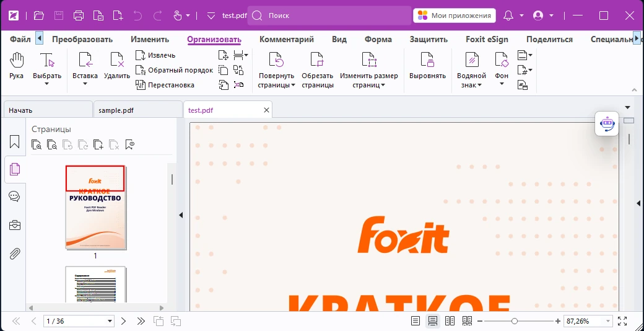Toggle continuous page view mode
Viewport: 644px width, 331px height.
[x=432, y=321]
